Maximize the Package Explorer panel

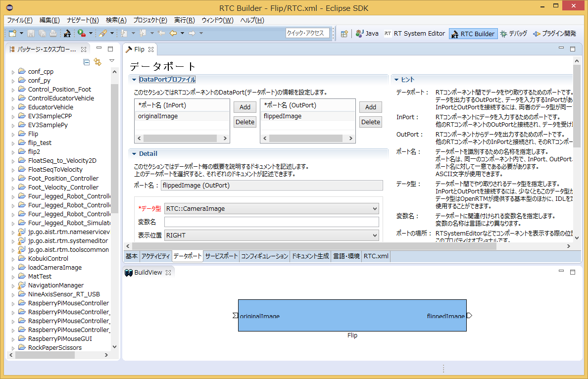click(x=110, y=48)
